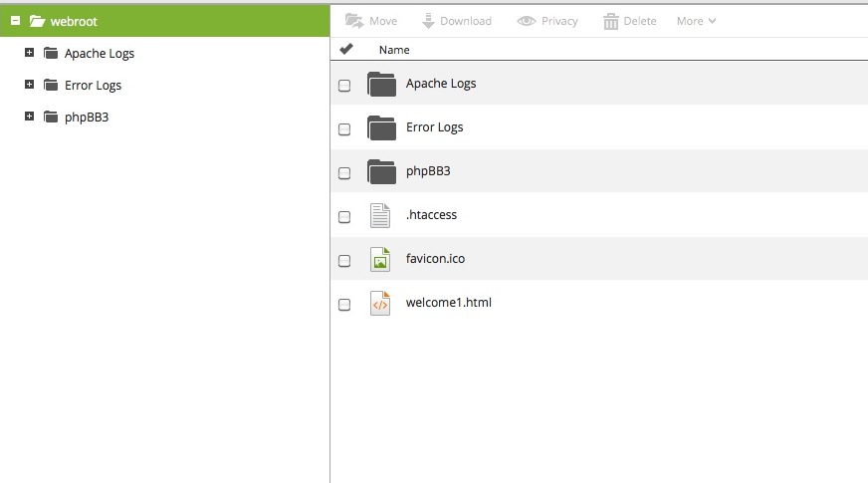This screenshot has width=868, height=483.
Task: Click the Download button label
Action: click(466, 21)
